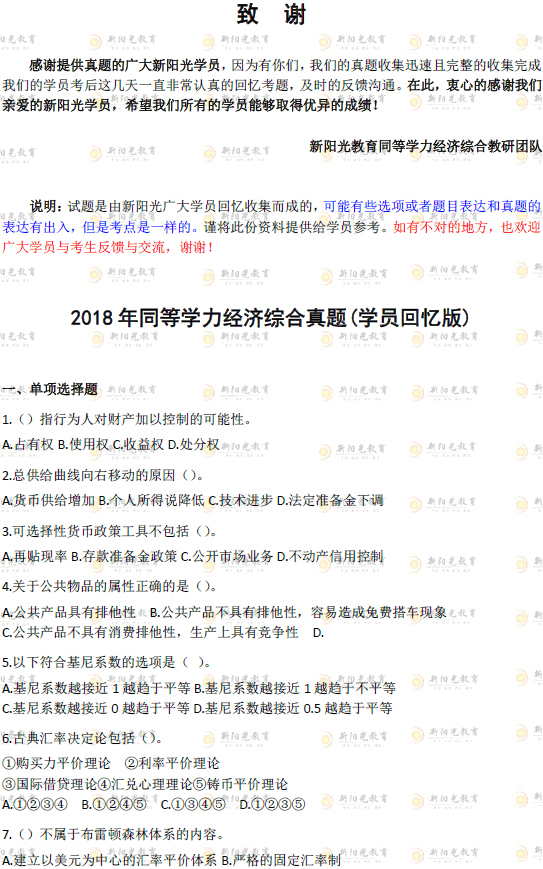Image resolution: width=543 pixels, height=869 pixels.
Task: Choose answer "D.①②③⑤" in question 6
Action: click(x=272, y=804)
